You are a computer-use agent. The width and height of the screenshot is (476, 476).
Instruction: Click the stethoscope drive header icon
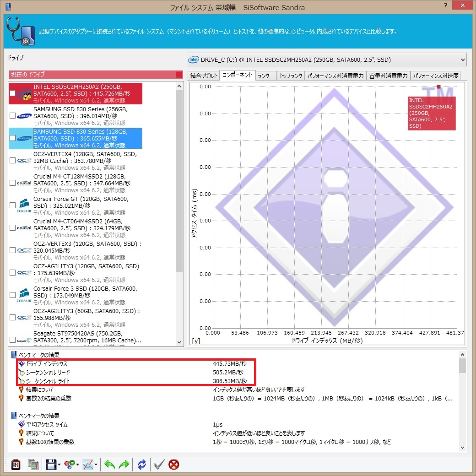(20, 31)
